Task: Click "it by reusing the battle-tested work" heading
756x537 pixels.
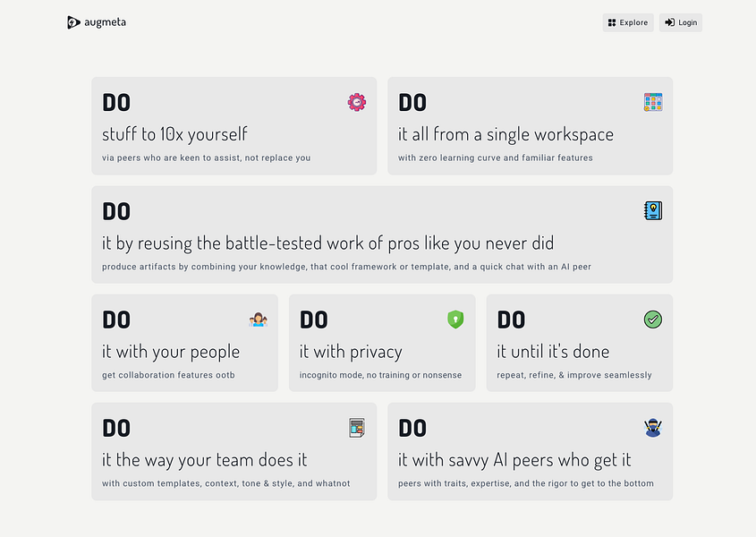Action: [x=327, y=243]
